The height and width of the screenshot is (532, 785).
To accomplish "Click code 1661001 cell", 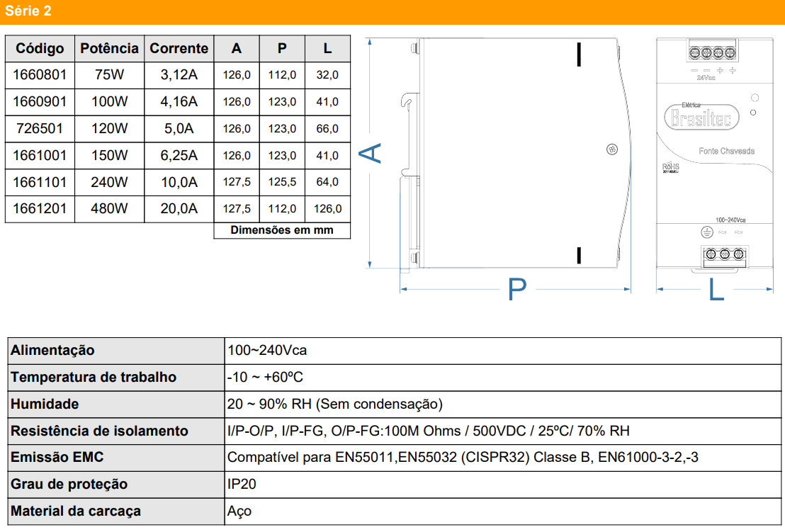I will point(40,156).
